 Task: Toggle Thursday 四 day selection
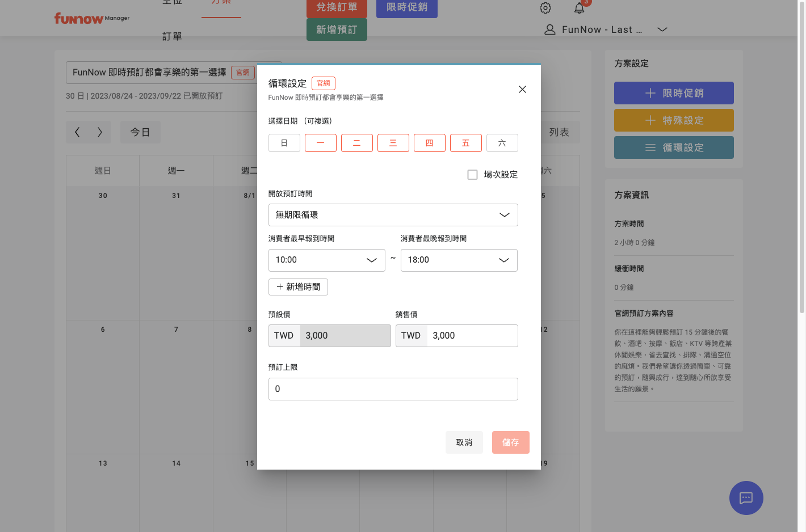tap(430, 143)
